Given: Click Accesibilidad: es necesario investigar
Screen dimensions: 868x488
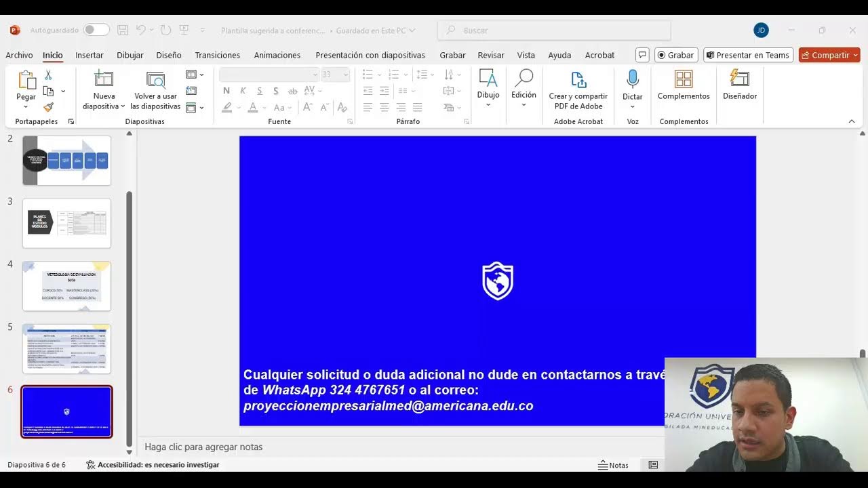Looking at the screenshot, I should 153,465.
